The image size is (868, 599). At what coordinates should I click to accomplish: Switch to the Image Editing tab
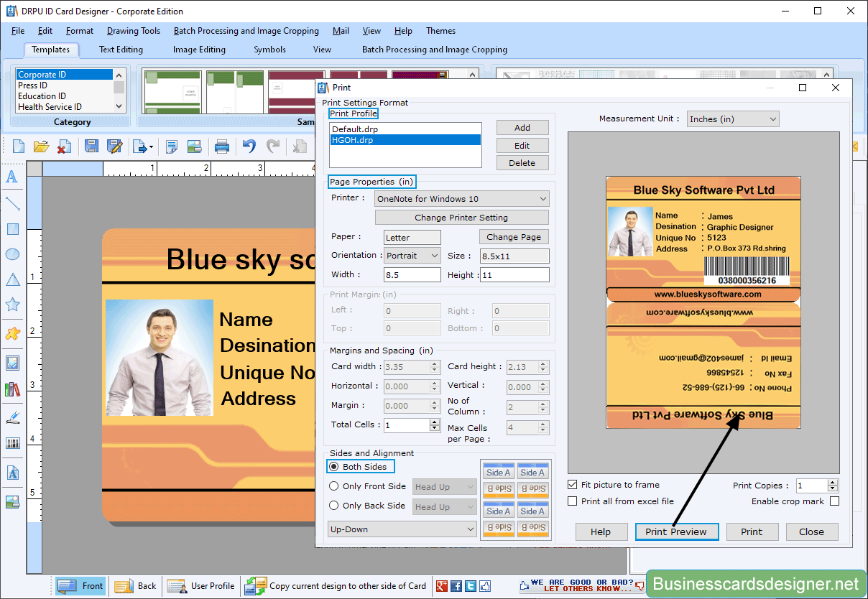(199, 50)
